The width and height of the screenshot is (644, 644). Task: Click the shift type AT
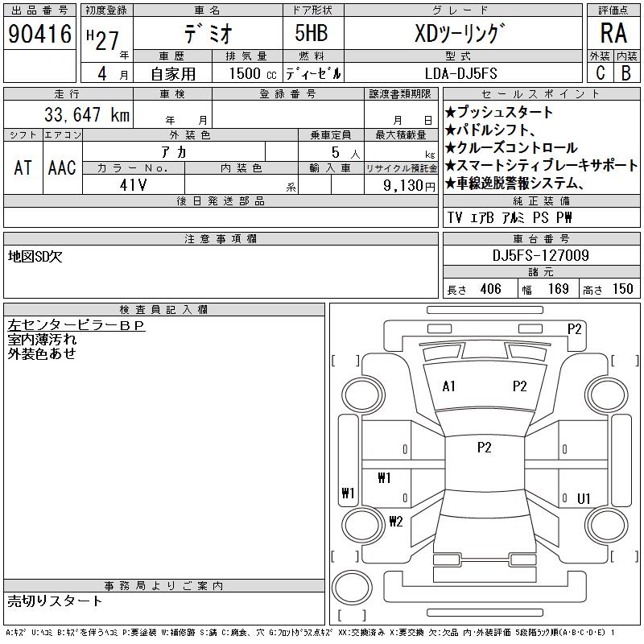click(x=23, y=167)
